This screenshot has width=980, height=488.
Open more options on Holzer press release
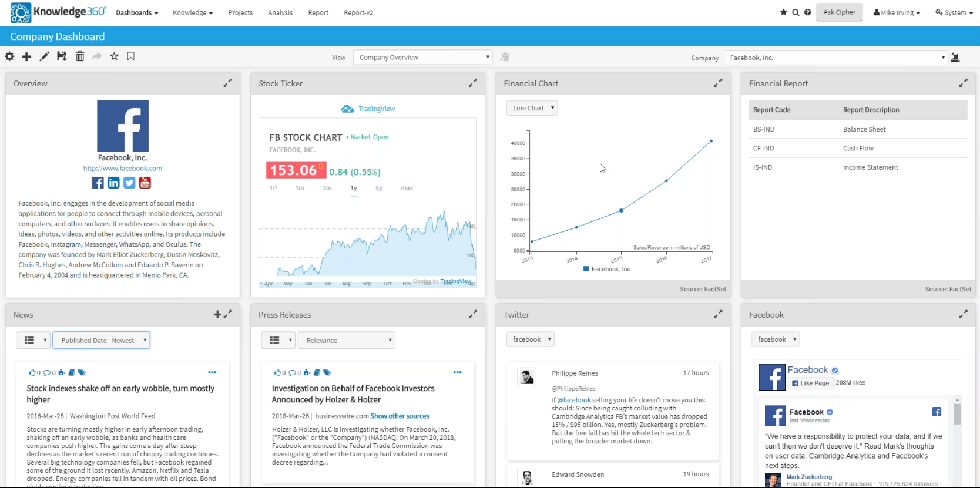(x=457, y=372)
